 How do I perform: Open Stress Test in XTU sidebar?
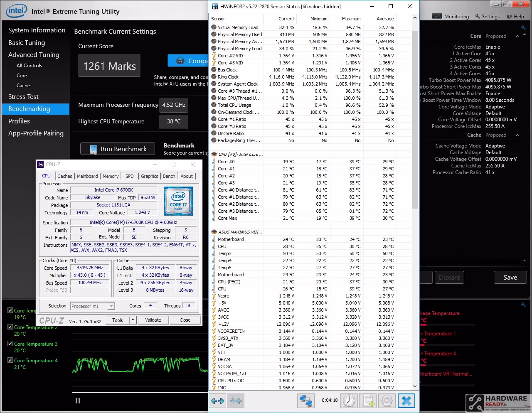(x=23, y=96)
